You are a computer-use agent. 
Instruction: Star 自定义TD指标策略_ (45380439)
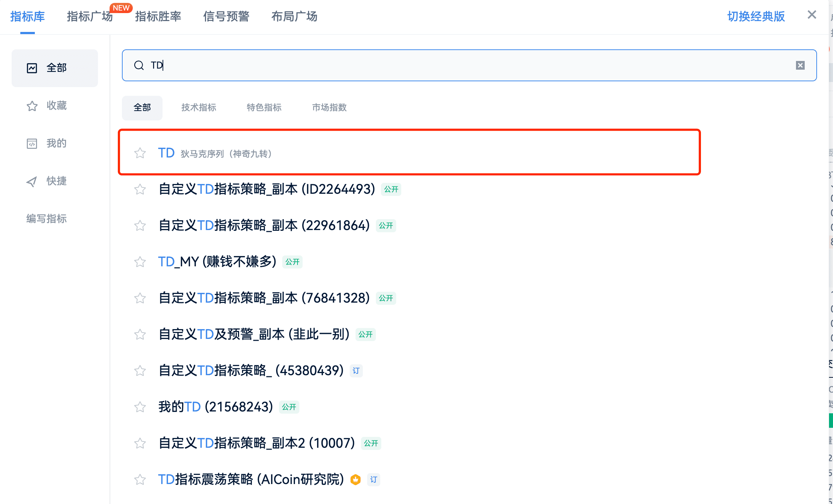140,371
